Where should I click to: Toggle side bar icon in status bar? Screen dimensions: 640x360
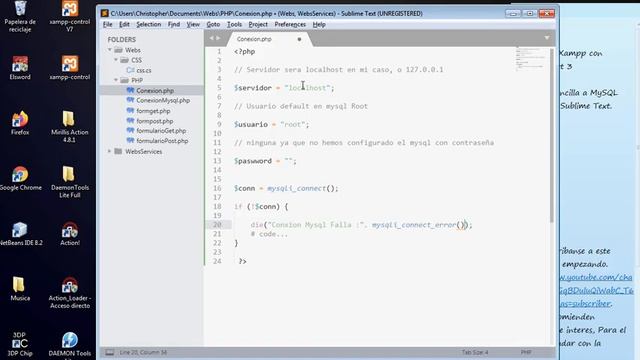point(109,352)
